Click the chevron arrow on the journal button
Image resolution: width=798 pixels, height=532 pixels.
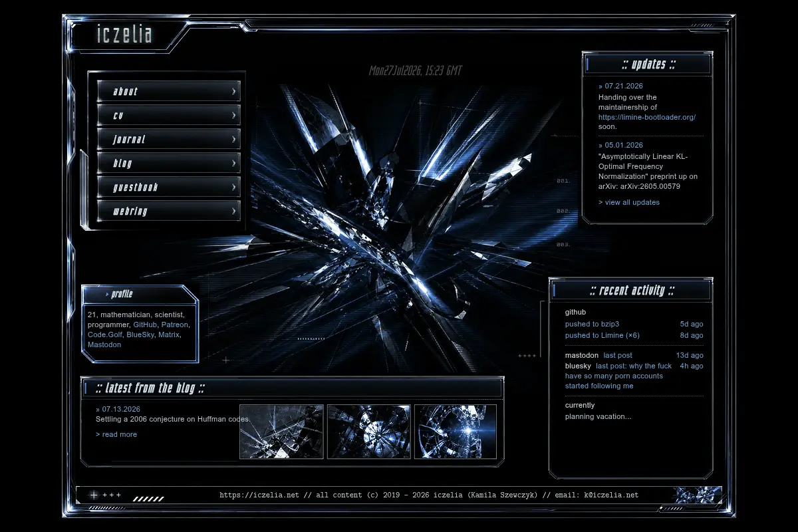(x=233, y=139)
